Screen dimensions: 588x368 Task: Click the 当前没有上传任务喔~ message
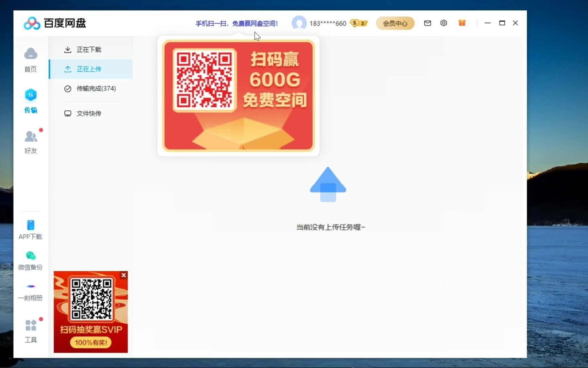coord(330,227)
